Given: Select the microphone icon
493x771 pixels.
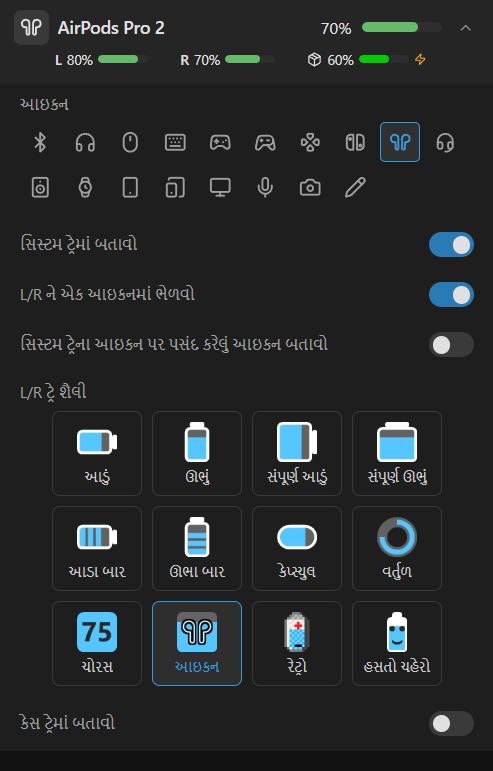Looking at the screenshot, I should (265, 187).
